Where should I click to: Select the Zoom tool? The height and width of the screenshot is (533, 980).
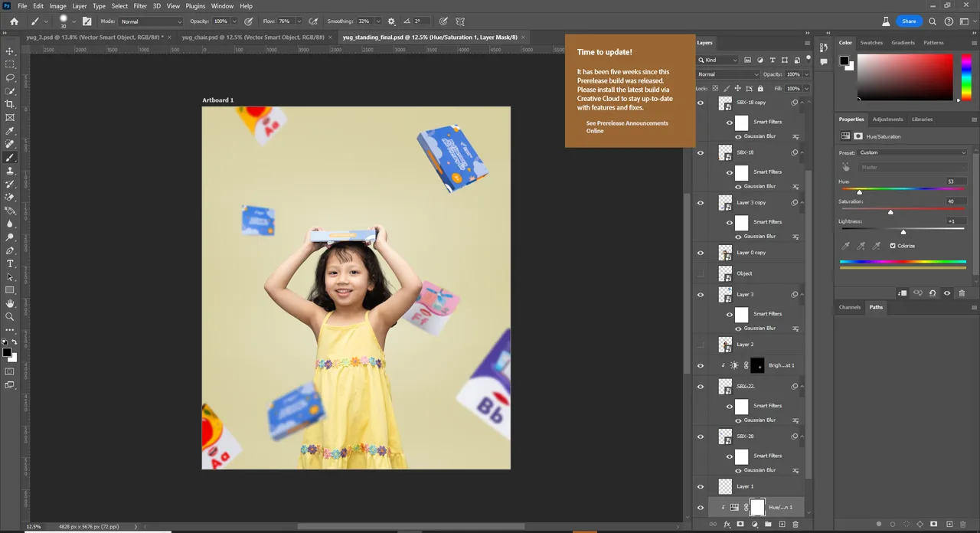pos(10,316)
